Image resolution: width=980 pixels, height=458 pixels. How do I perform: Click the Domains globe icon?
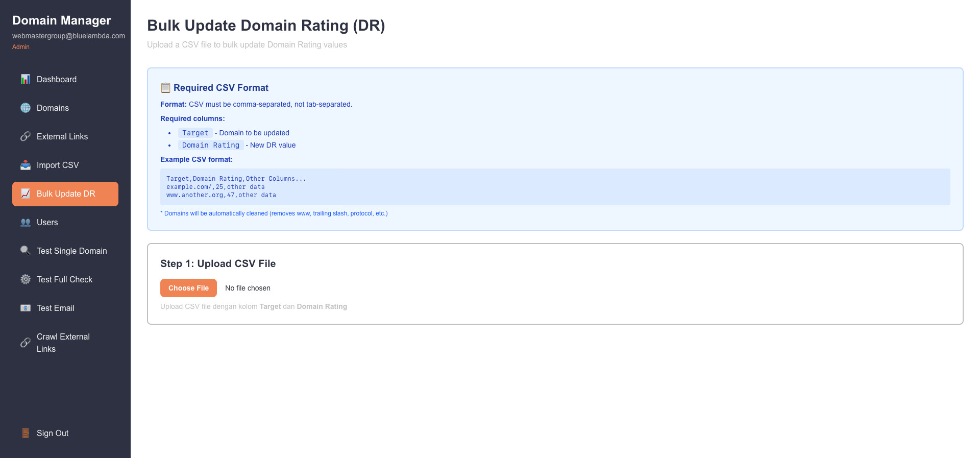point(26,108)
